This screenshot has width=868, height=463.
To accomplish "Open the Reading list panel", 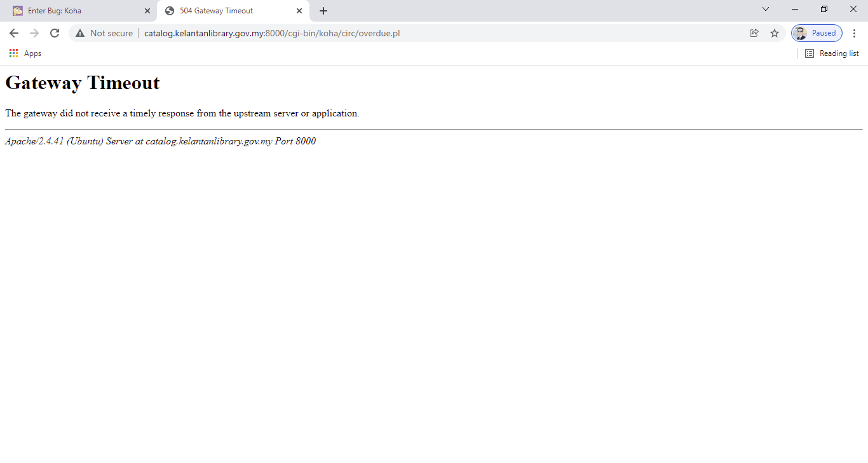I will [832, 53].
